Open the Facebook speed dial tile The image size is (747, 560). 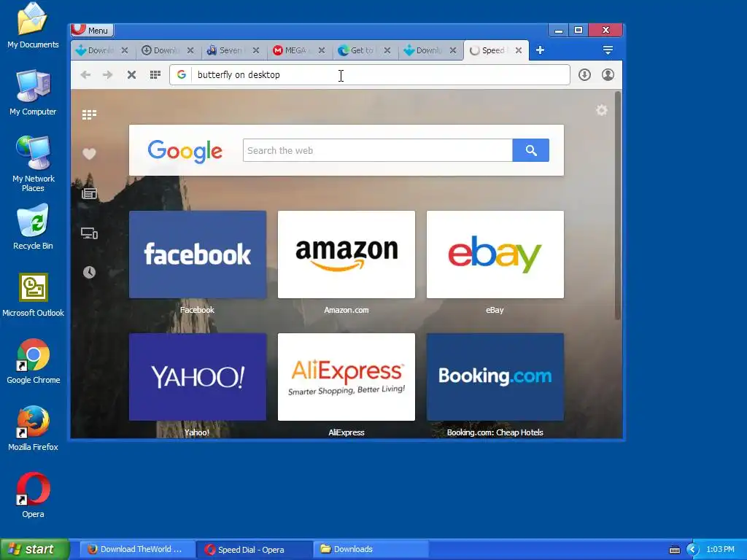197,254
